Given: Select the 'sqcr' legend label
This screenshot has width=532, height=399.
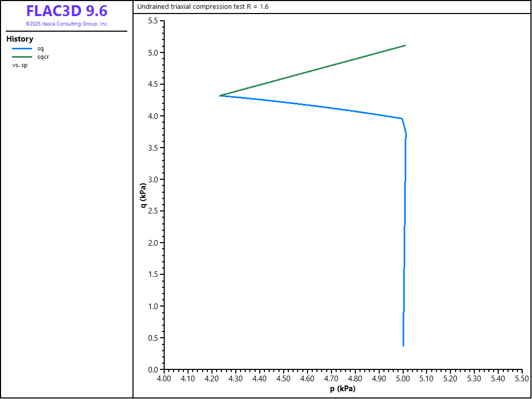Looking at the screenshot, I should (x=43, y=57).
